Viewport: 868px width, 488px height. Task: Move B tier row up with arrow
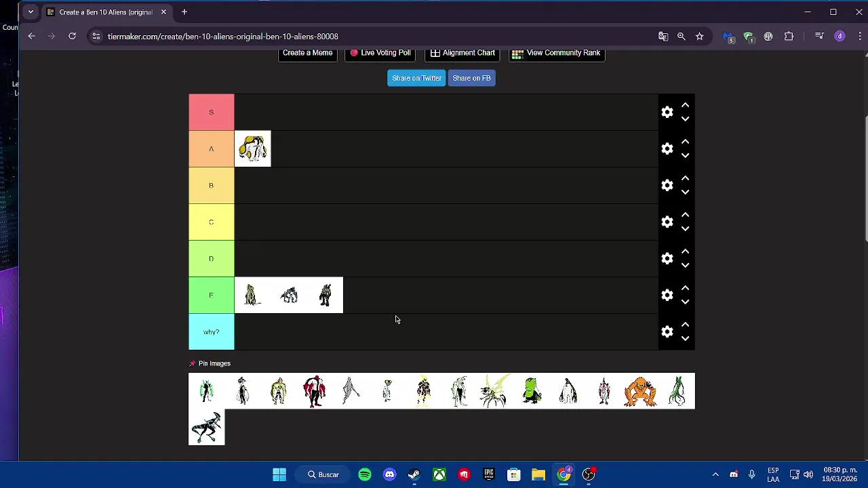(685, 178)
